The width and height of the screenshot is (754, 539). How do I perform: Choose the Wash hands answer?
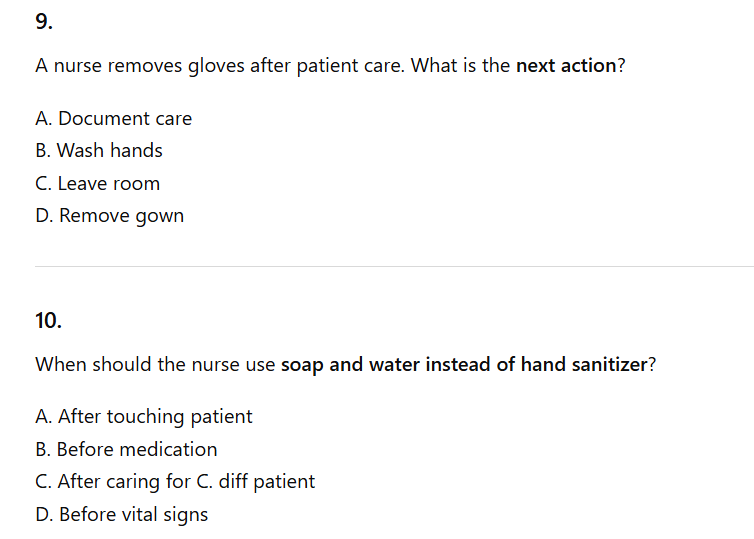point(98,151)
